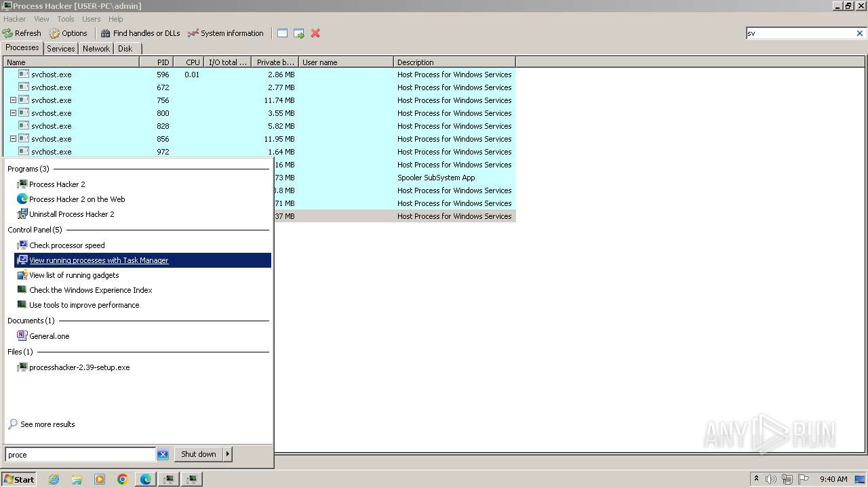Open View running processes with Task Manager
Image resolution: width=868 pixels, height=488 pixels.
142,260
